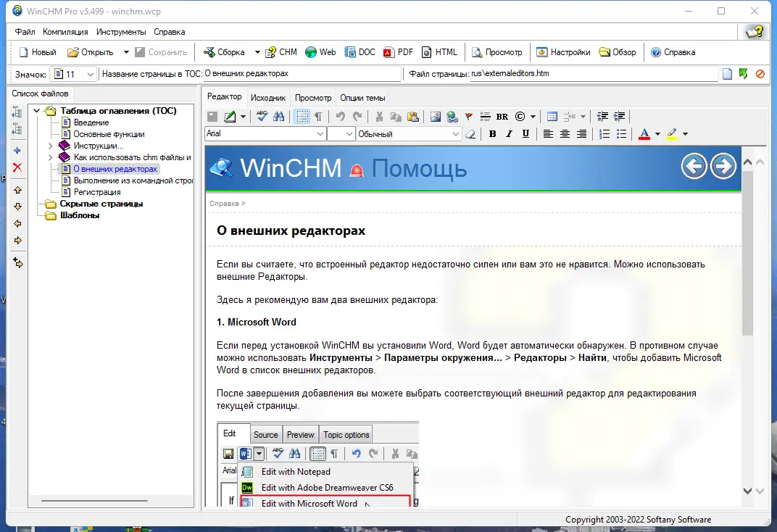This screenshot has height=532, width=777.
Task: Open the Инструменты menu
Action: pos(121,32)
